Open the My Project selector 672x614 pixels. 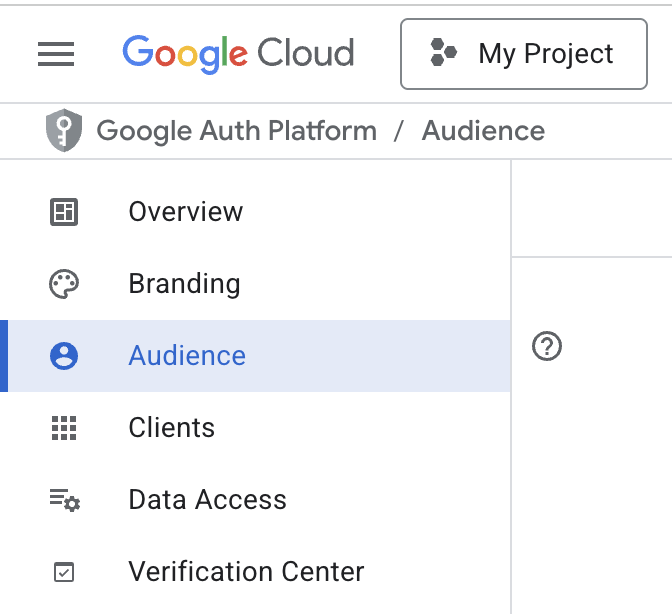point(524,54)
